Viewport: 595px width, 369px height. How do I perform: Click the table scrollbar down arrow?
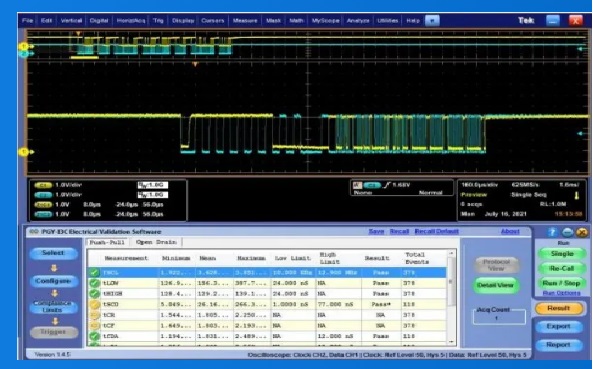point(451,342)
